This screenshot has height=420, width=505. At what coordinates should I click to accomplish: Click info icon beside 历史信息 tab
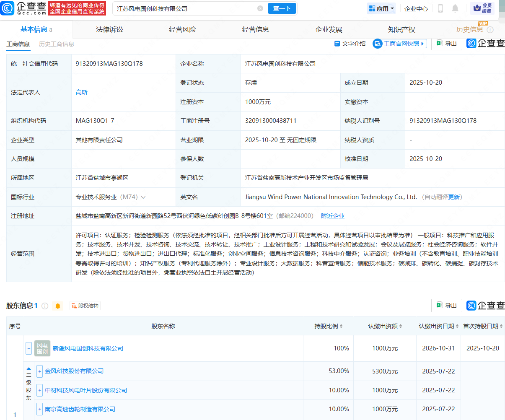490,30
